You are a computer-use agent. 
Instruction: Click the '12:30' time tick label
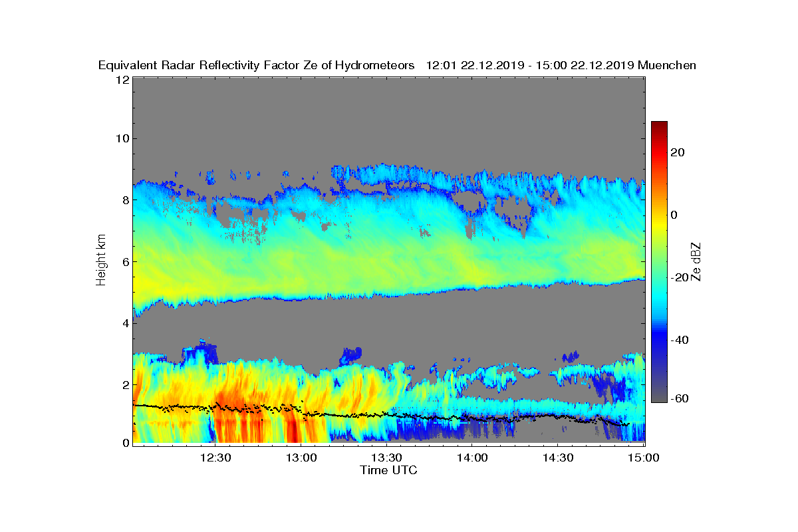click(x=215, y=458)
